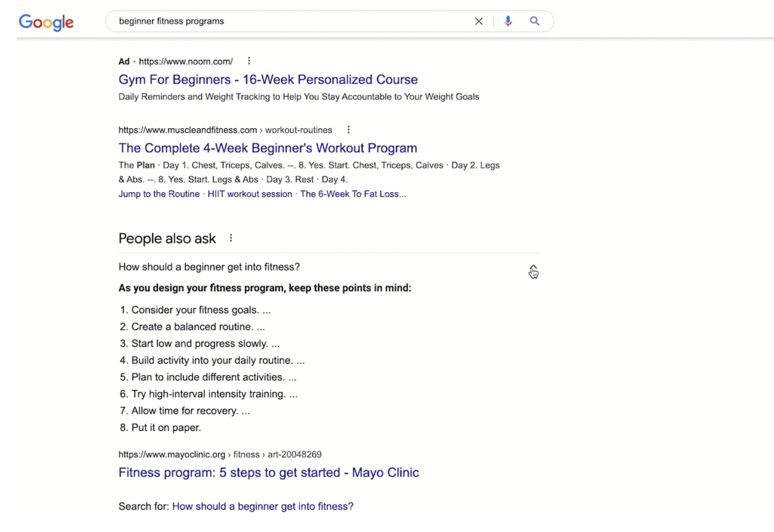This screenshot has width=774, height=532.
Task: Open the Mayo Clinic 'Fitness program: 5 steps' result
Action: (268, 473)
